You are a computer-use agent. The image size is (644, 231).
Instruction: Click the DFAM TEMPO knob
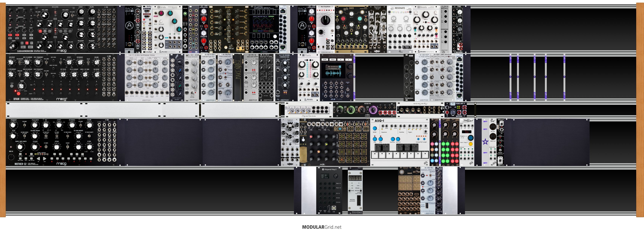coord(22,86)
